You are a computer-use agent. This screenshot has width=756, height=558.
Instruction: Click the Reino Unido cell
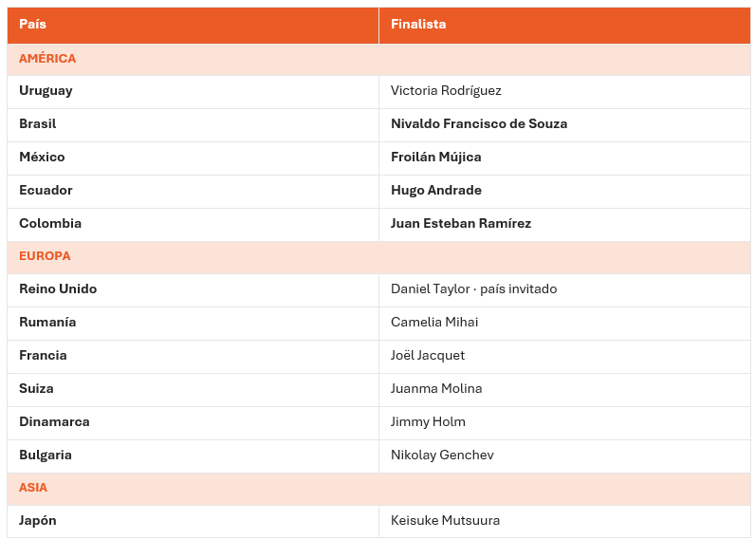[193, 290]
